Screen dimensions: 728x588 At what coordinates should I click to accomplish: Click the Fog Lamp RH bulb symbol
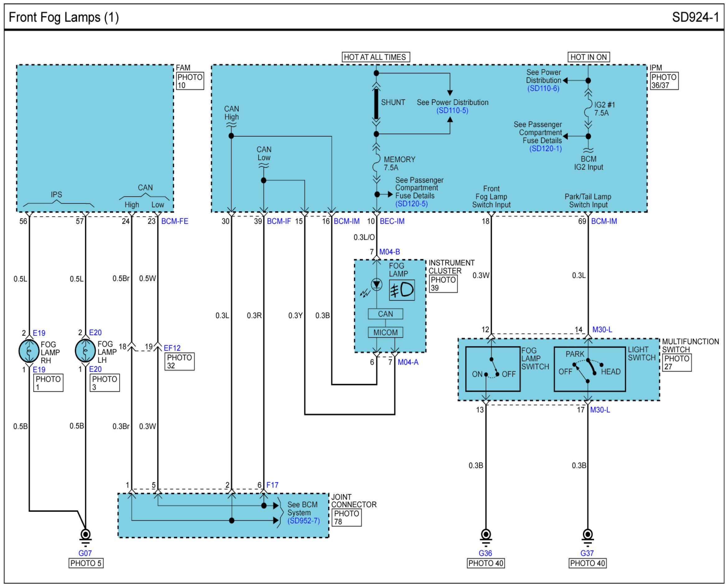pyautogui.click(x=29, y=351)
